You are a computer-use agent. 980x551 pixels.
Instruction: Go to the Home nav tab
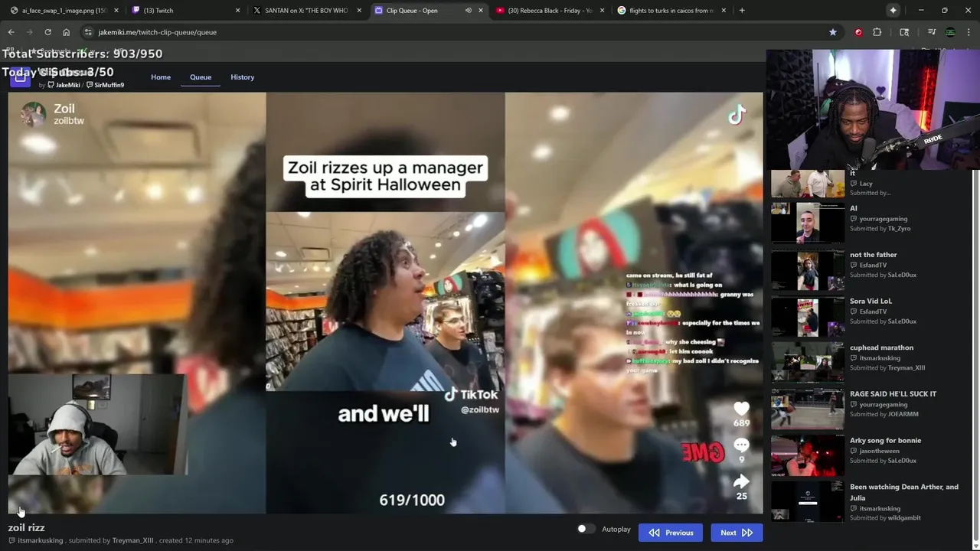coord(161,77)
